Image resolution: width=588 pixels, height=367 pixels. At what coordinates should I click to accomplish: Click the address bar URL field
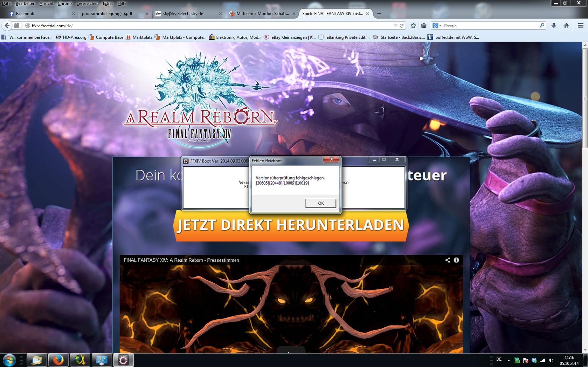tap(210, 26)
